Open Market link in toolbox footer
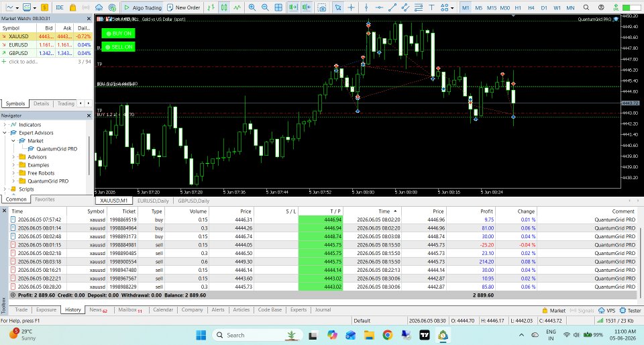The width and height of the screenshot is (644, 345). click(553, 311)
